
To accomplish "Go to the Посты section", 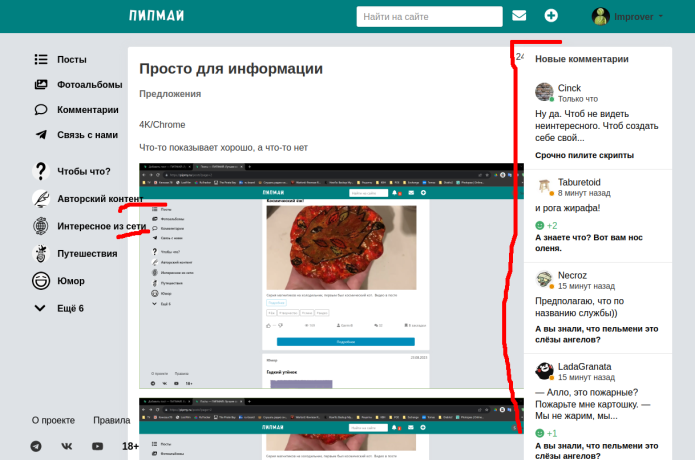I will pos(71,59).
